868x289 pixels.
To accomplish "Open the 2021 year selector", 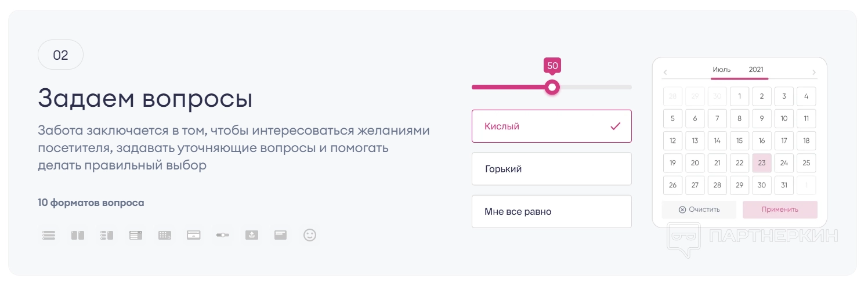I will point(756,70).
